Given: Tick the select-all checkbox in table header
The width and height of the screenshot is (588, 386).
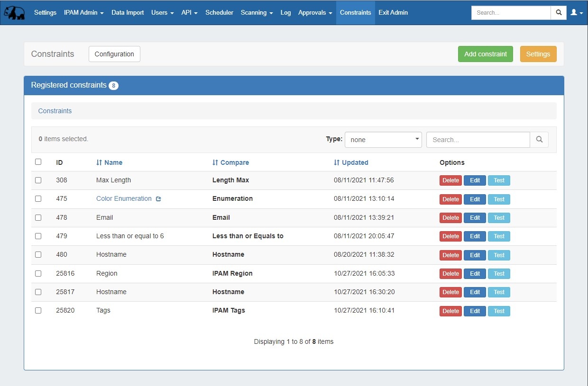Looking at the screenshot, I should point(38,162).
